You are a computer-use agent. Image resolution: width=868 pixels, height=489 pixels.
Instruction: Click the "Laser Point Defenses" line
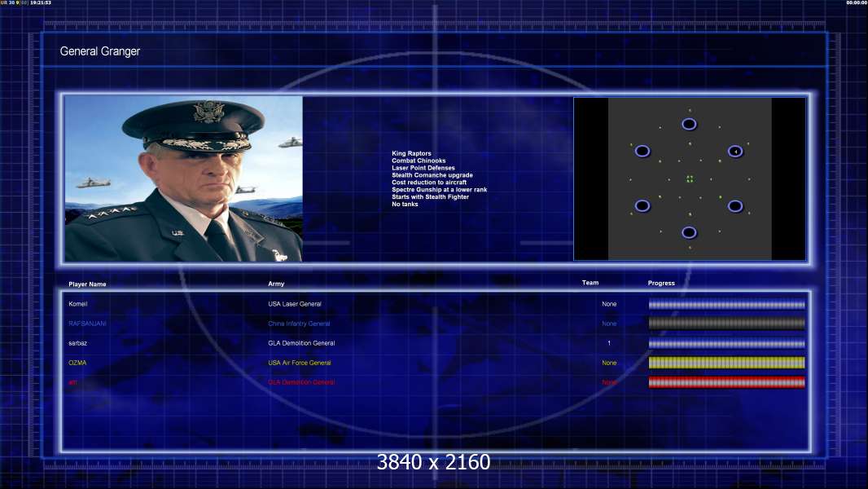coord(423,168)
